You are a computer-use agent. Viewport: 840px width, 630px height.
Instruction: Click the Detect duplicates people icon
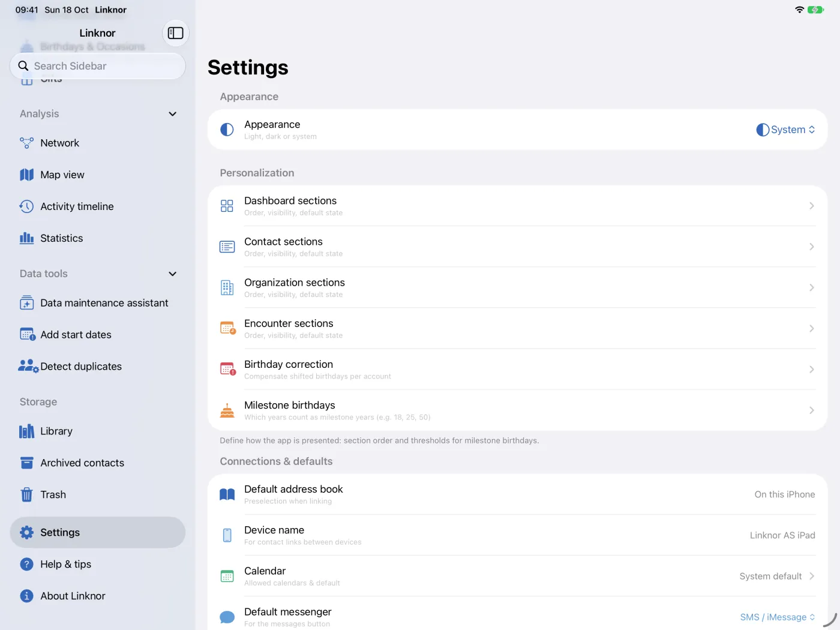click(28, 366)
